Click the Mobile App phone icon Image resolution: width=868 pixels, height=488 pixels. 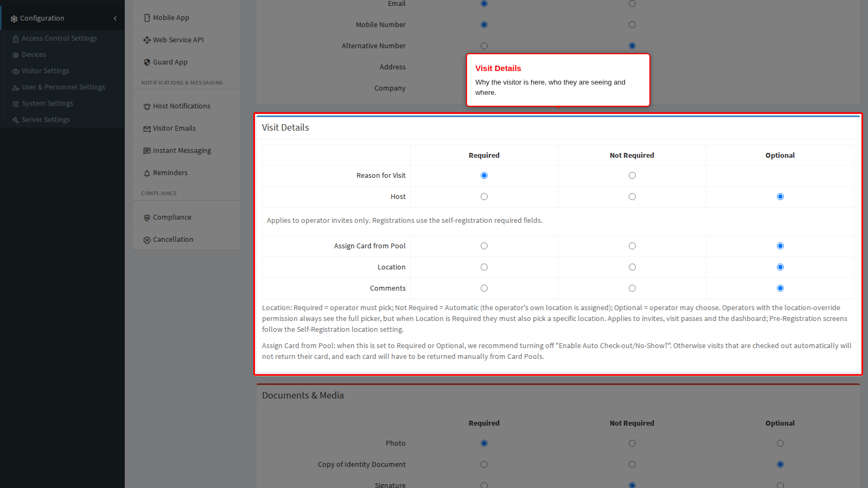point(147,18)
